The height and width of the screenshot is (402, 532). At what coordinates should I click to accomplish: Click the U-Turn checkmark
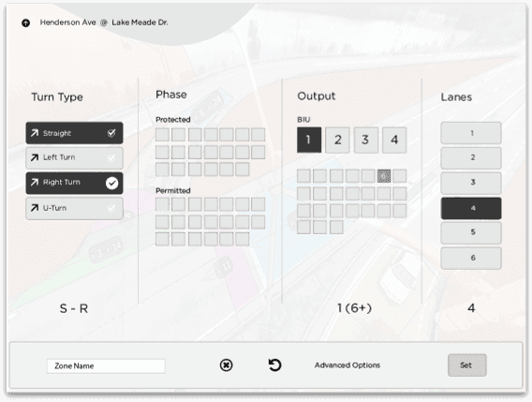tap(111, 208)
